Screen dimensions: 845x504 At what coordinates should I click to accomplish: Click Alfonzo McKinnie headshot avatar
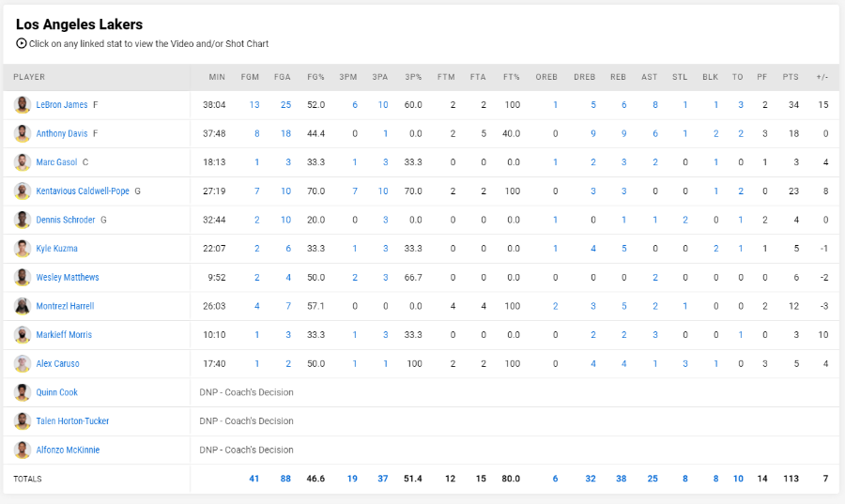23,450
